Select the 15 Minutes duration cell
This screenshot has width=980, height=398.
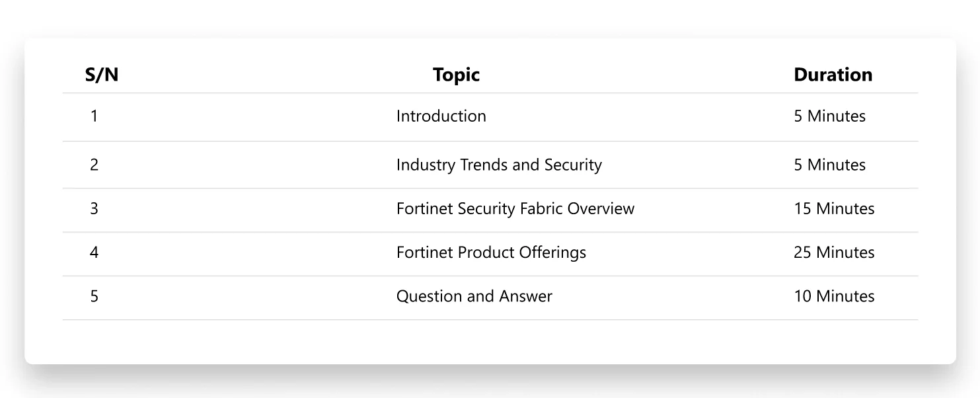(x=834, y=209)
